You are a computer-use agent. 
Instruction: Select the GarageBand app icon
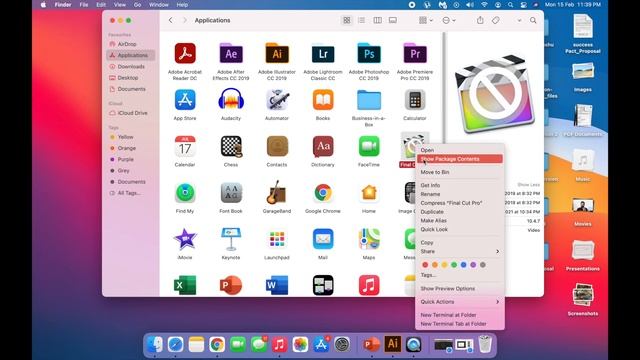[277, 193]
